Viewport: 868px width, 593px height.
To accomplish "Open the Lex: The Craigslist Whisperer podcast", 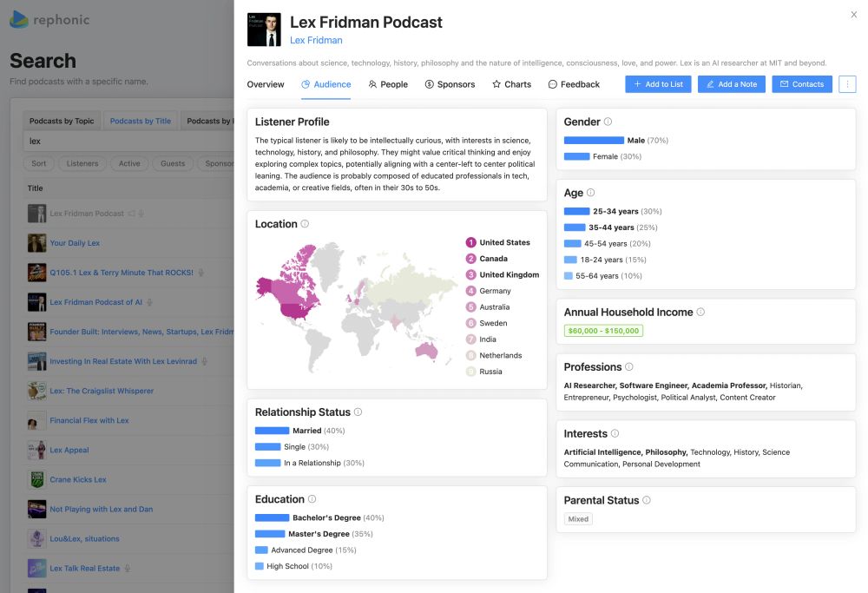I will pos(102,391).
